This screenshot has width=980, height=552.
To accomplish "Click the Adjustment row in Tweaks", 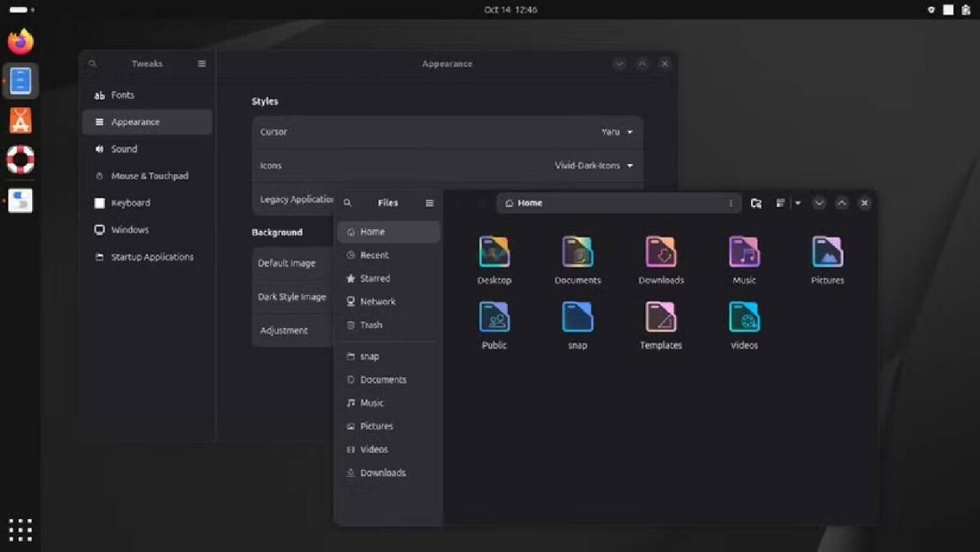I will (292, 331).
